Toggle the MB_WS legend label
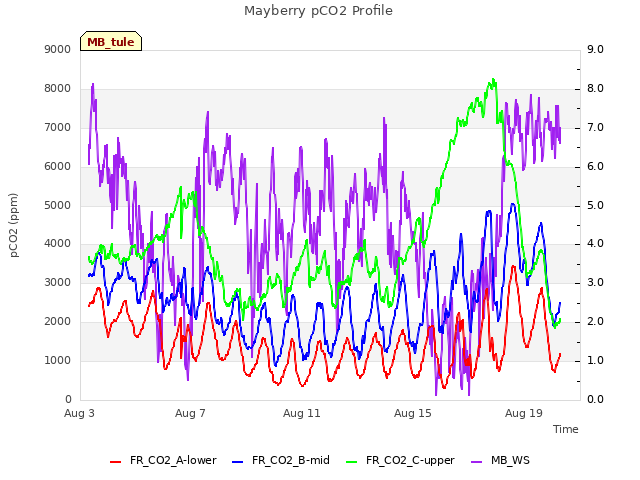 pos(510,460)
